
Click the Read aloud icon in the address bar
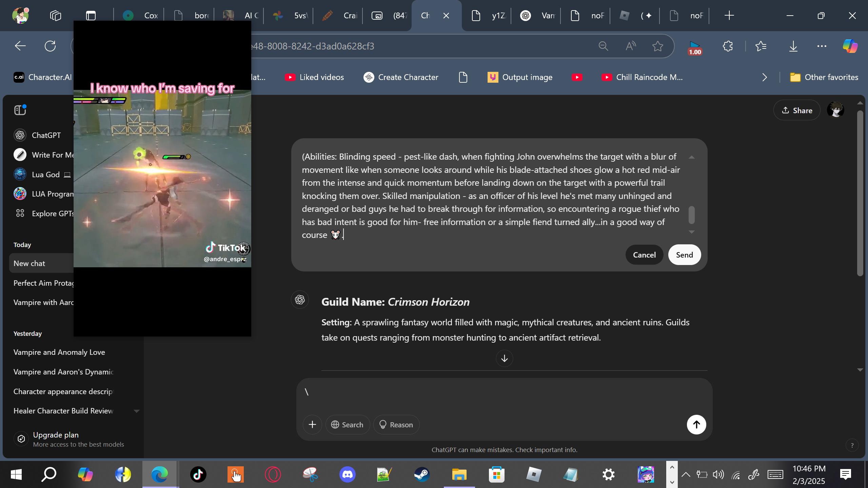[631, 46]
